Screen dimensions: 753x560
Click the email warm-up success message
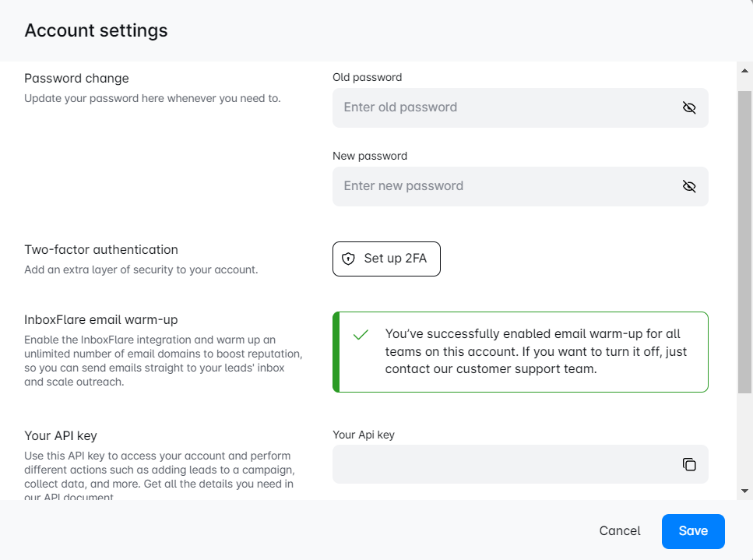[536, 351]
